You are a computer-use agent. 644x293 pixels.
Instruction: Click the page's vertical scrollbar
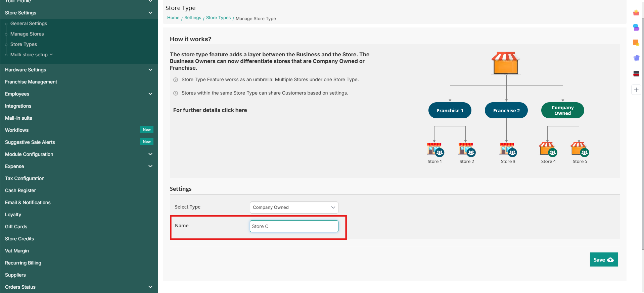[x=642, y=134]
